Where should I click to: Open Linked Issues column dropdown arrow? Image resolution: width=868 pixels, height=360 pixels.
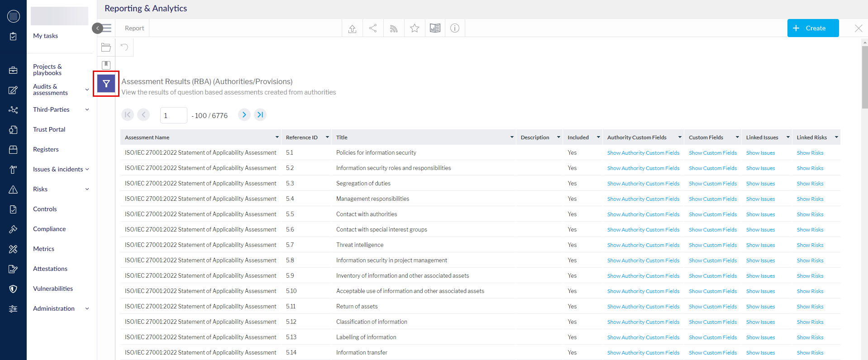788,137
